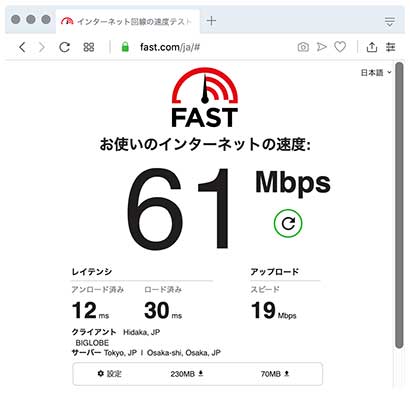Click the アップロード heading

click(275, 272)
